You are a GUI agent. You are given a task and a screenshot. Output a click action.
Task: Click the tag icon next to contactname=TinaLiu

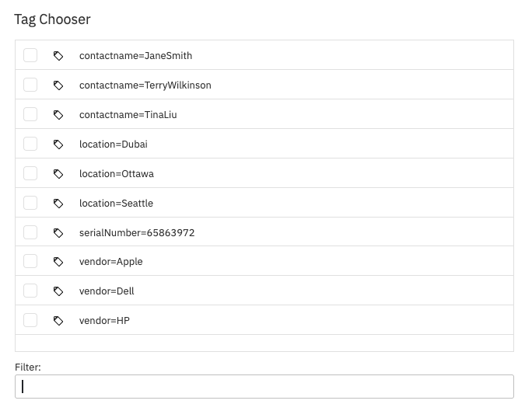[x=58, y=115]
